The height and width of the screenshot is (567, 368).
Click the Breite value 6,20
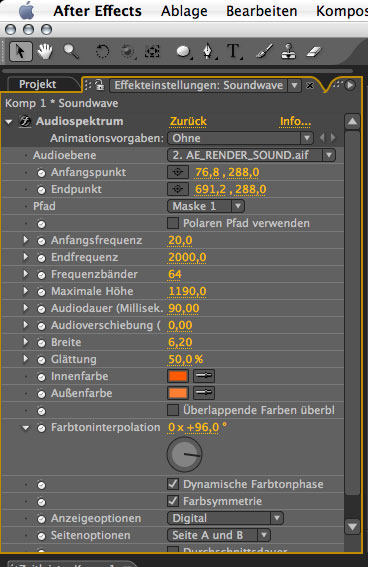[180, 342]
